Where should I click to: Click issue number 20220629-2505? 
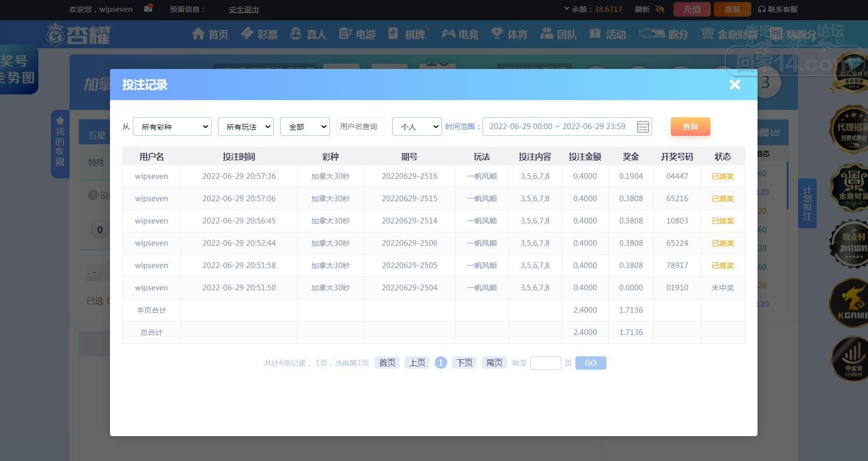click(x=409, y=266)
